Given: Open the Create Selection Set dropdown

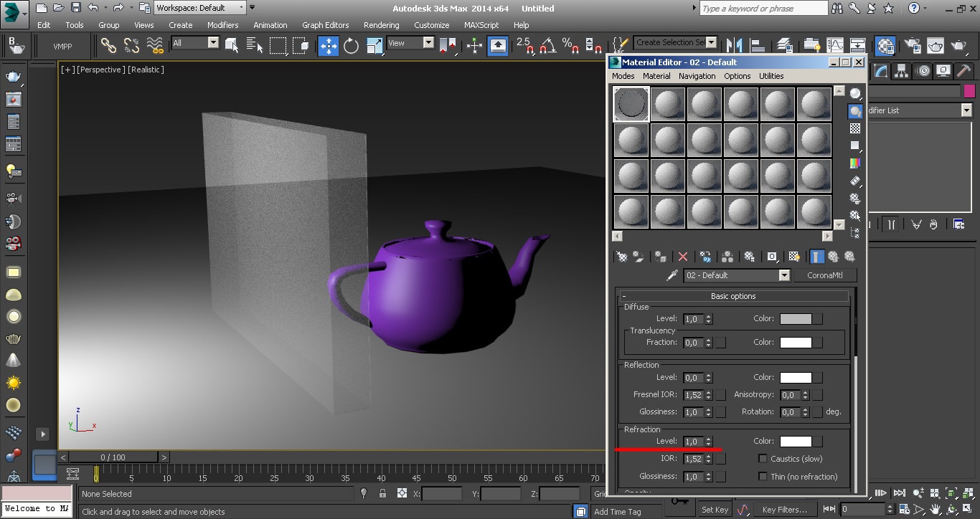Looking at the screenshot, I should [x=675, y=42].
